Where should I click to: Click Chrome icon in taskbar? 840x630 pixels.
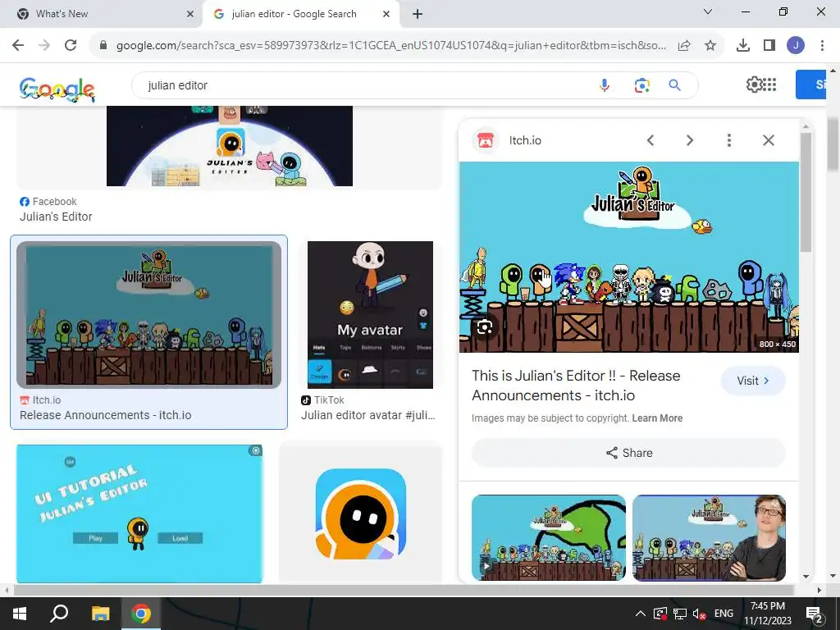141,614
